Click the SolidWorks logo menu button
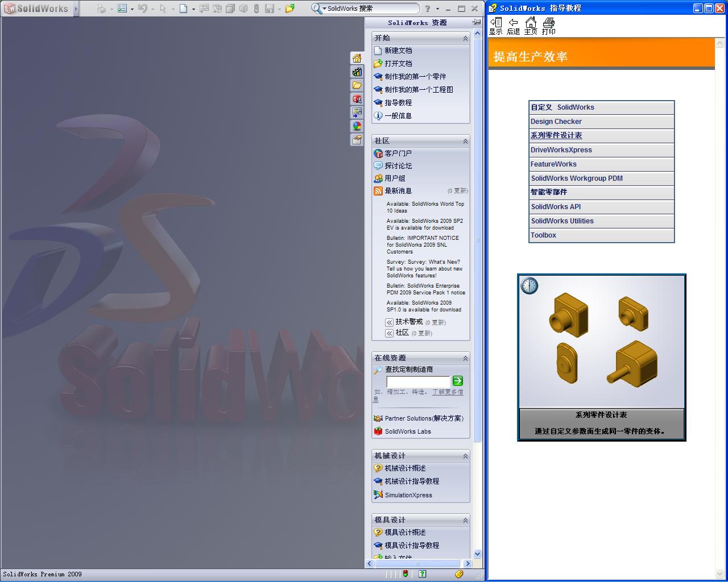The width and height of the screenshot is (728, 582). click(36, 9)
